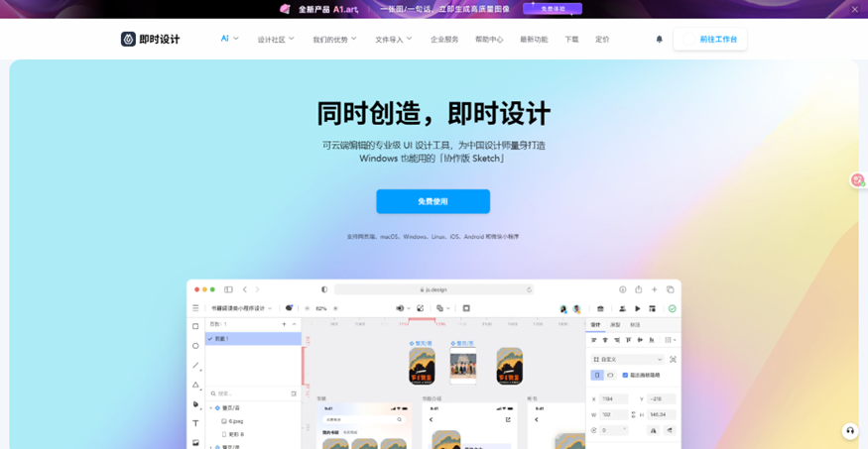This screenshot has height=449, width=868.
Task: Select landscape orientation toggle
Action: tap(610, 375)
